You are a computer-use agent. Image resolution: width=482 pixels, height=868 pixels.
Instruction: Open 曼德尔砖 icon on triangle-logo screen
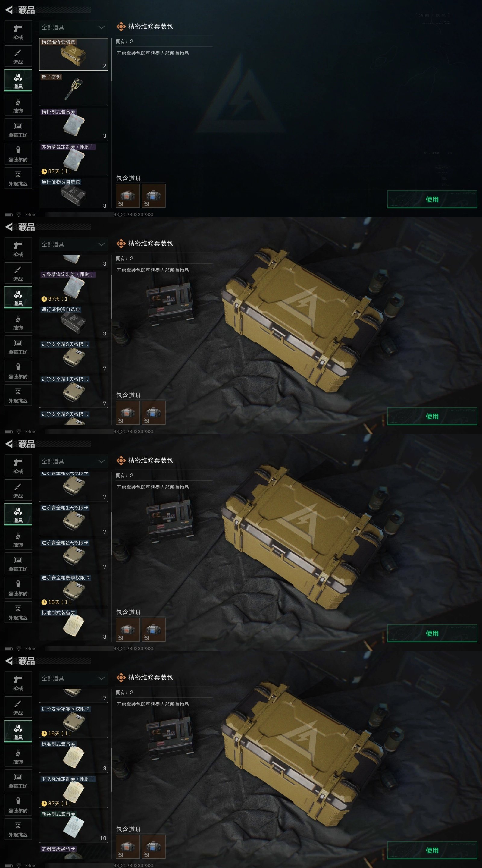[x=18, y=154]
